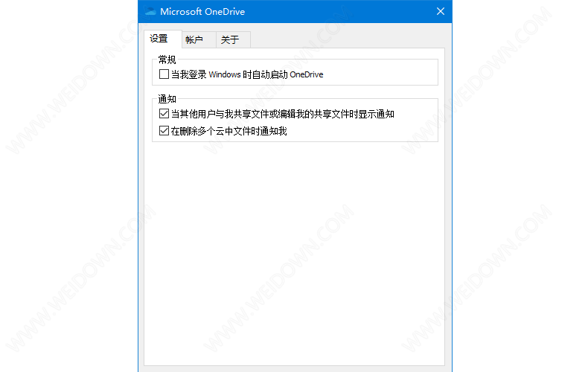The image size is (588, 372).
Task: Disable the 在删除多个云中文件时通知我 checkbox
Action: pyautogui.click(x=164, y=131)
